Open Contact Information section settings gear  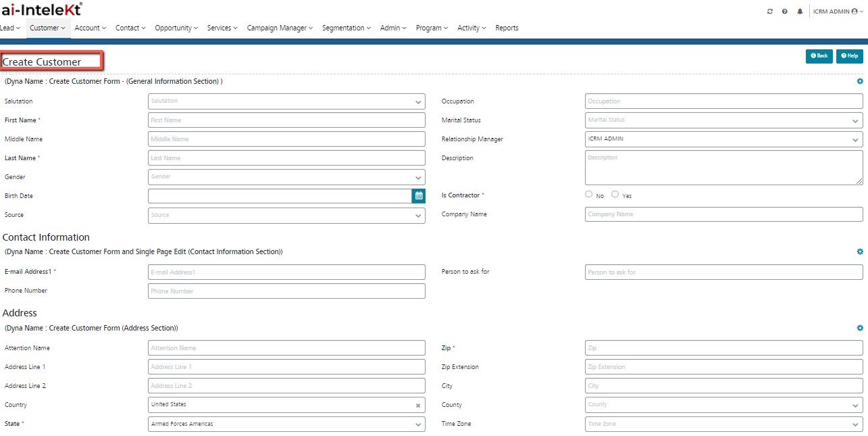[860, 251]
